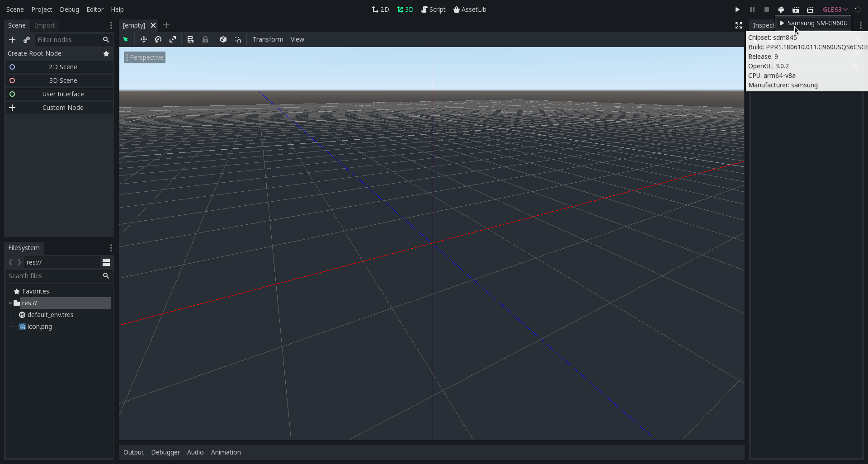Collapse the res:// folder tree

tap(10, 303)
